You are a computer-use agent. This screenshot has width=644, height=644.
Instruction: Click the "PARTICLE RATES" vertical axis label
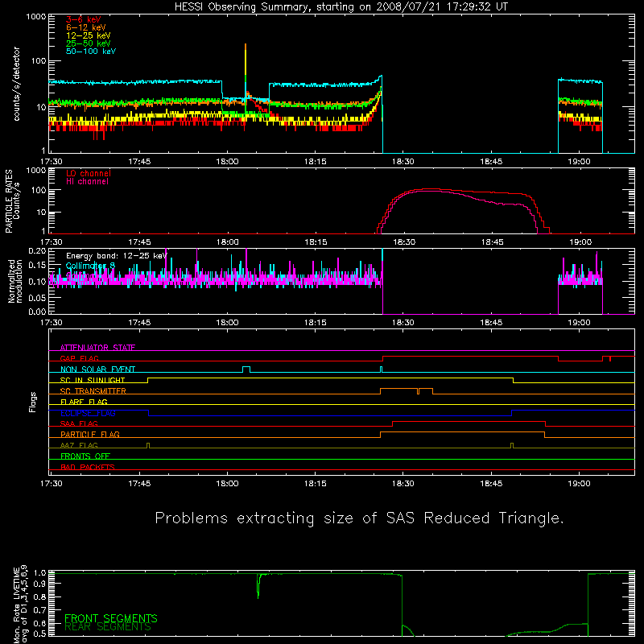[x=9, y=201]
